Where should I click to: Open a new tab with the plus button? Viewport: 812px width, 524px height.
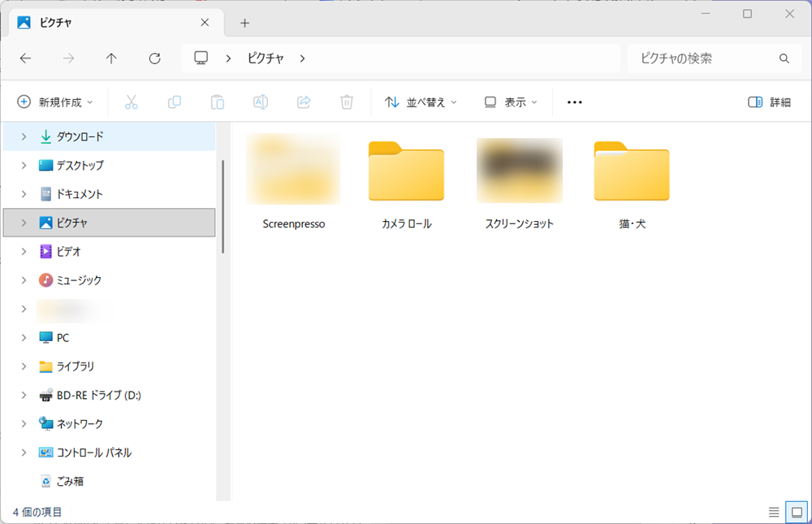pos(244,23)
